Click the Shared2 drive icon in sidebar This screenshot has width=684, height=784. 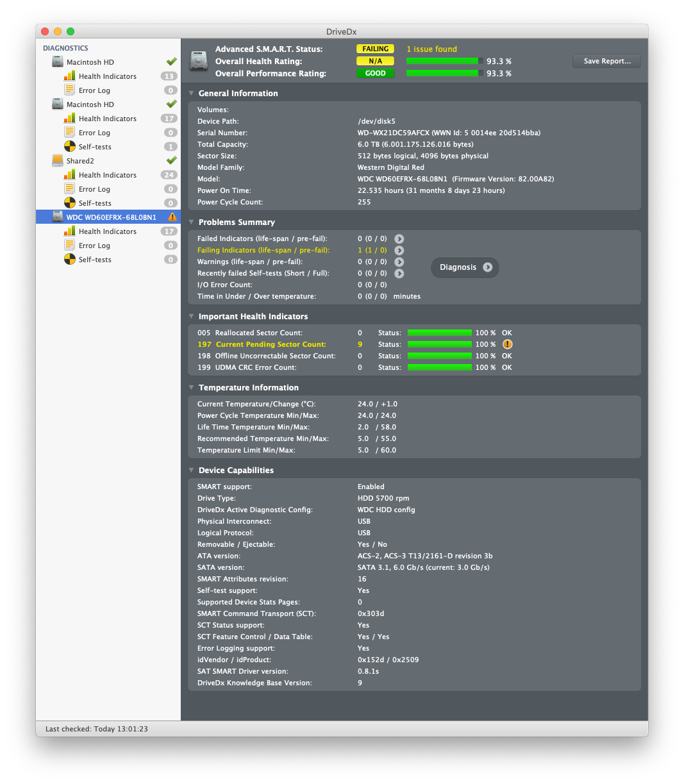point(58,161)
